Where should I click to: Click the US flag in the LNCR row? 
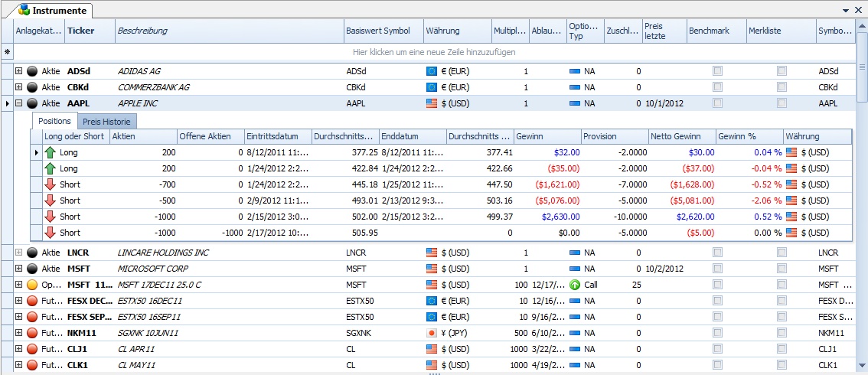click(431, 253)
